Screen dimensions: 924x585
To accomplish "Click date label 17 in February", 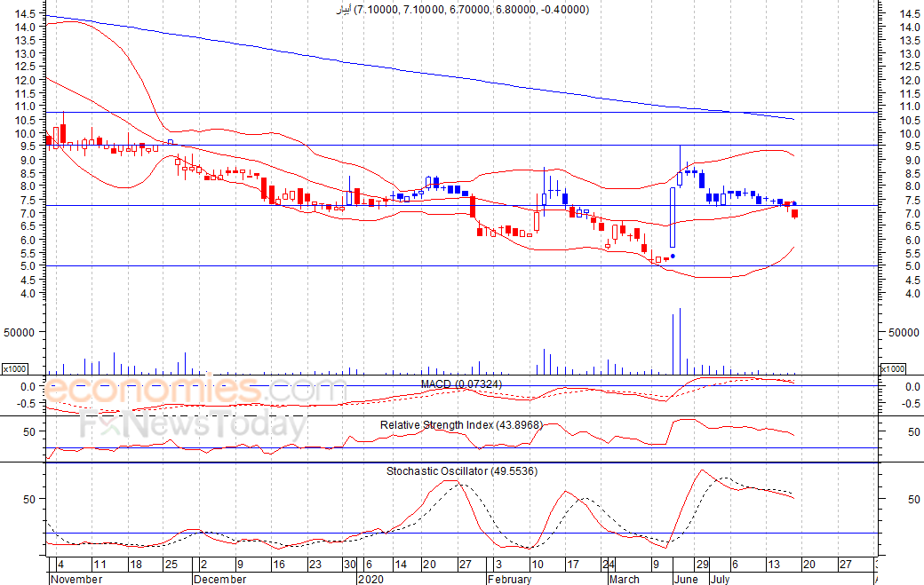I will (x=573, y=565).
